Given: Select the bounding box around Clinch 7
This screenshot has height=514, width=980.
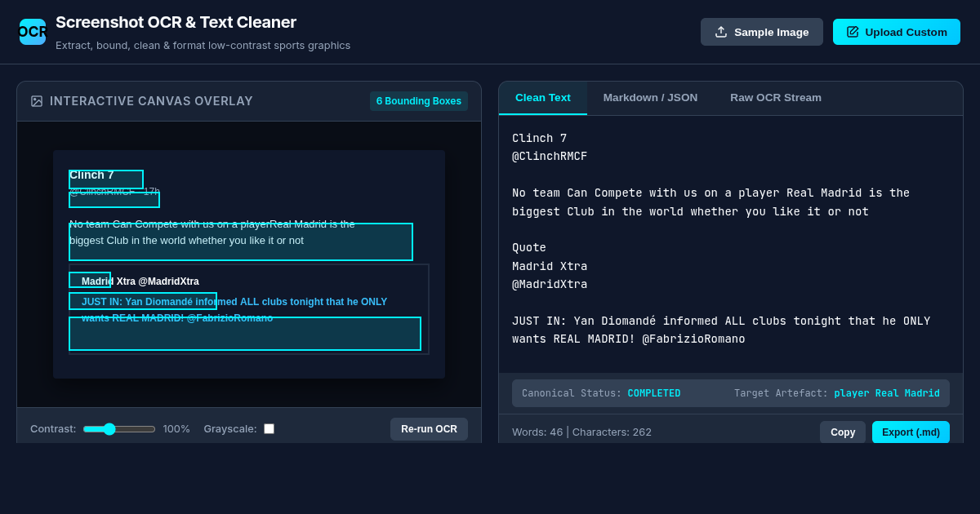Looking at the screenshot, I should pyautogui.click(x=106, y=179).
